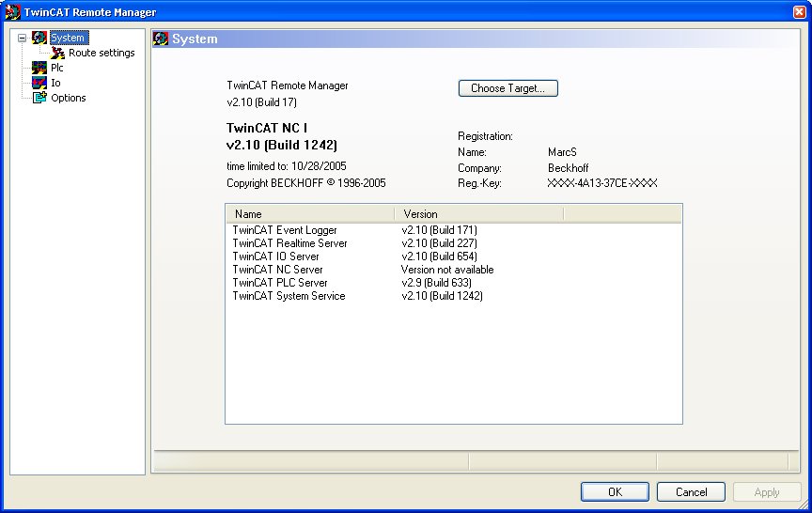
Task: Click the company value Beckhoff
Action: (568, 168)
